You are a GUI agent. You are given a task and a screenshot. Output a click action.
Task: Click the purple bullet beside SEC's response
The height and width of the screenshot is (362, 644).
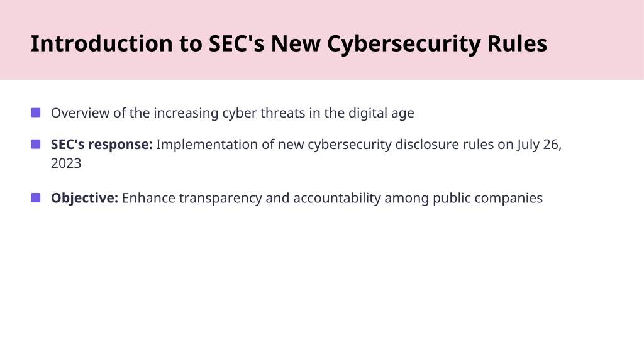(x=36, y=144)
